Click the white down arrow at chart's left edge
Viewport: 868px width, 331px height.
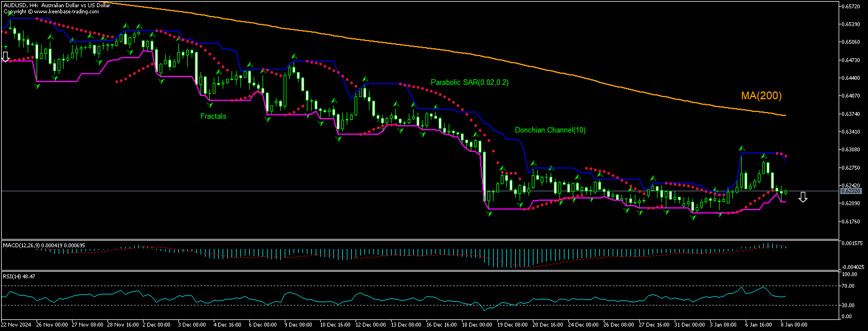pos(6,57)
